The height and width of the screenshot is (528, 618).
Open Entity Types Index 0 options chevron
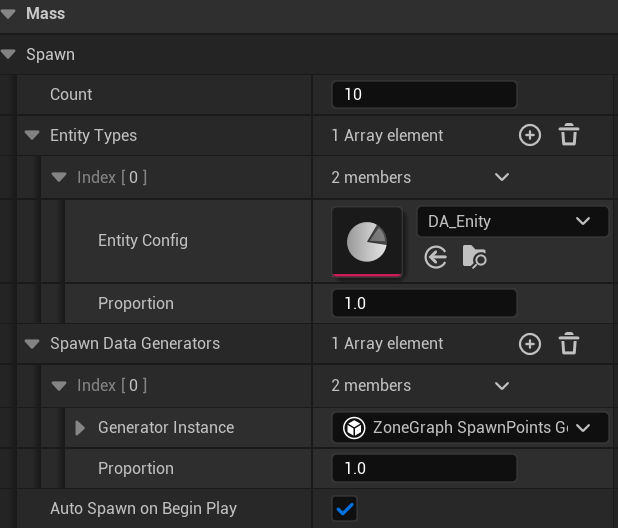(x=502, y=178)
